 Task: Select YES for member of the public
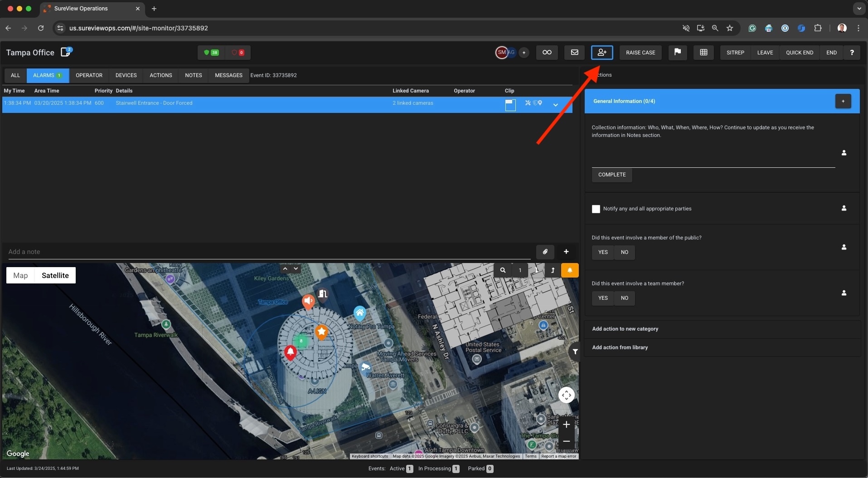click(x=602, y=252)
